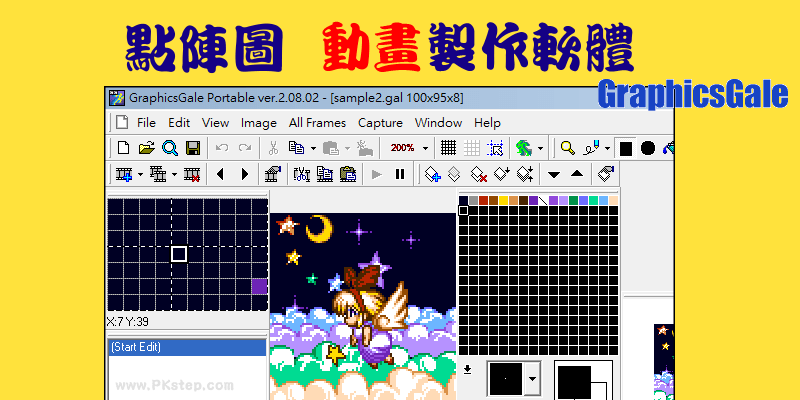Toggle the light custom grid display
The height and width of the screenshot is (400, 800).
471,148
